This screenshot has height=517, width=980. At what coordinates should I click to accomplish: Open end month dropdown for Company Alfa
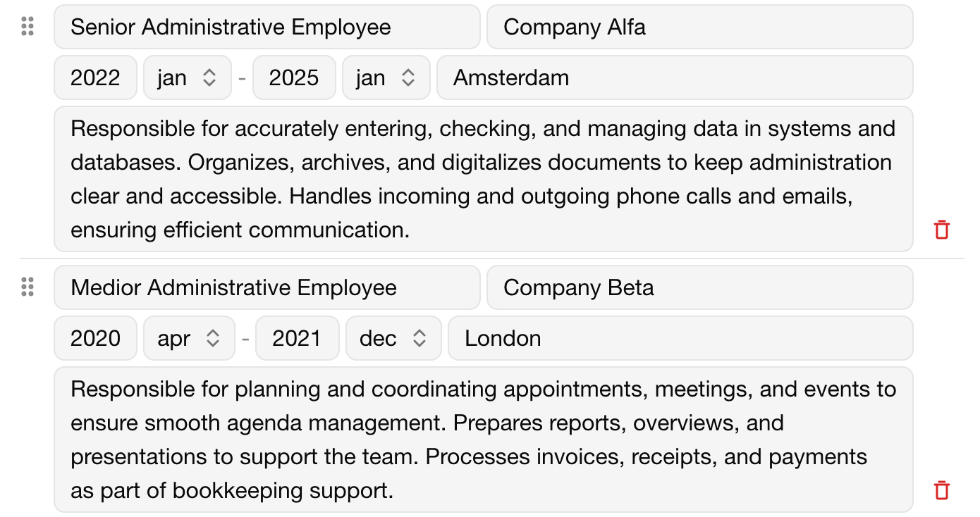point(386,77)
